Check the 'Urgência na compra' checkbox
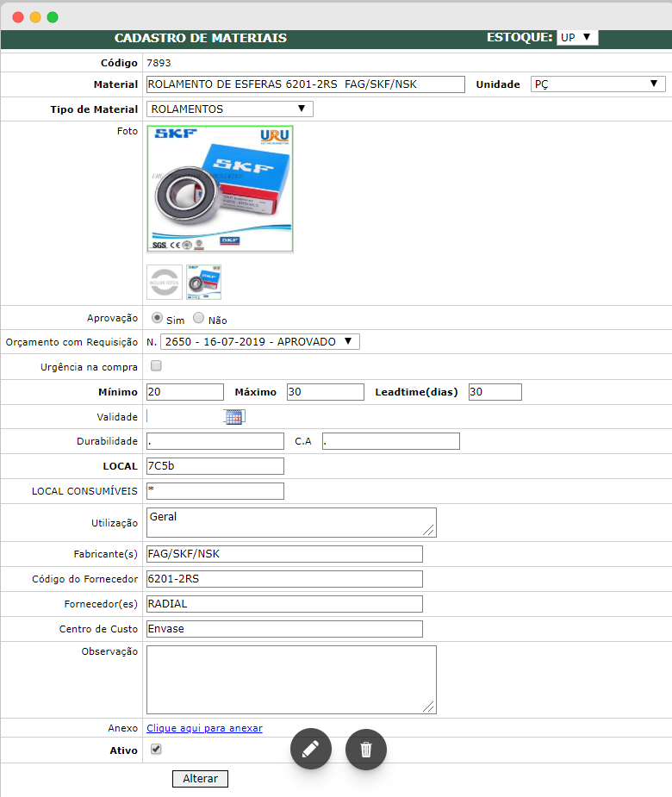The width and height of the screenshot is (672, 797). (156, 366)
